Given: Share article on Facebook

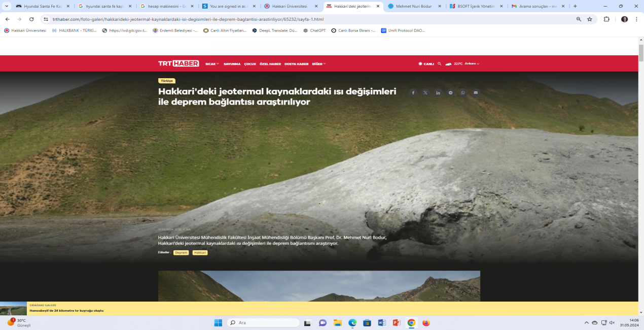Looking at the screenshot, I should [x=413, y=93].
